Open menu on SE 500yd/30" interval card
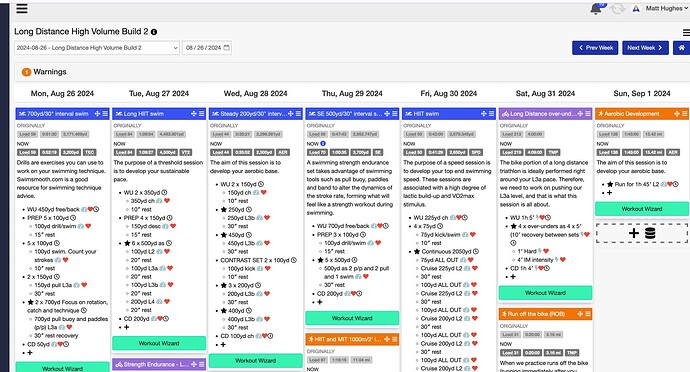The height and width of the screenshot is (372, 690). click(x=395, y=114)
